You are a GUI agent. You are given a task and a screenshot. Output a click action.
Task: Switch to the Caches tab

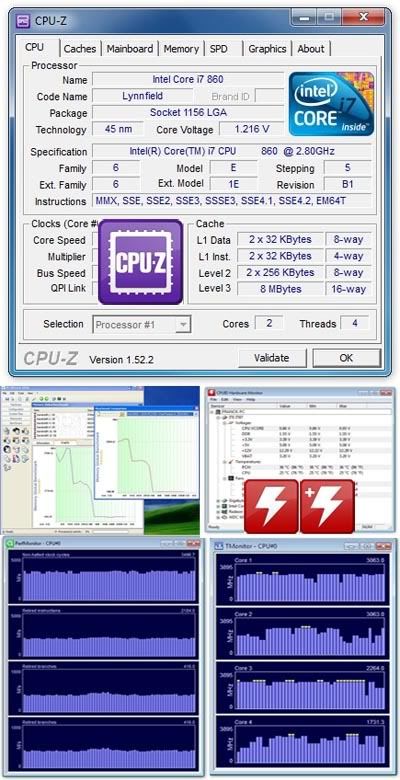pos(80,49)
